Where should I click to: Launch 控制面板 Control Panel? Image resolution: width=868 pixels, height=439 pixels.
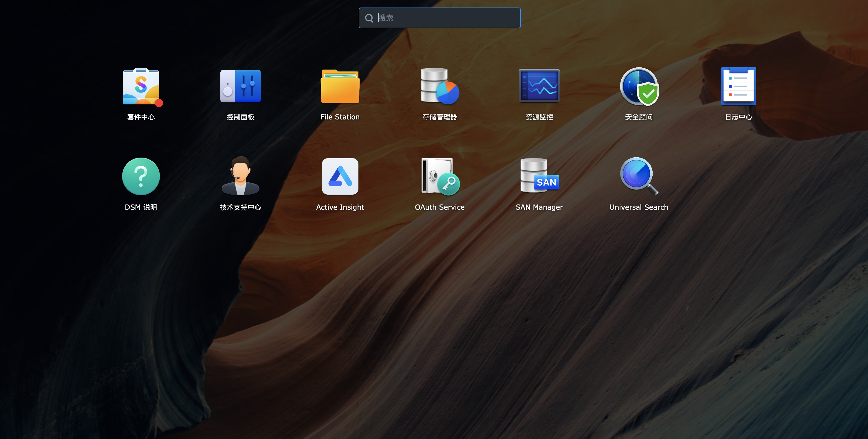pos(240,86)
